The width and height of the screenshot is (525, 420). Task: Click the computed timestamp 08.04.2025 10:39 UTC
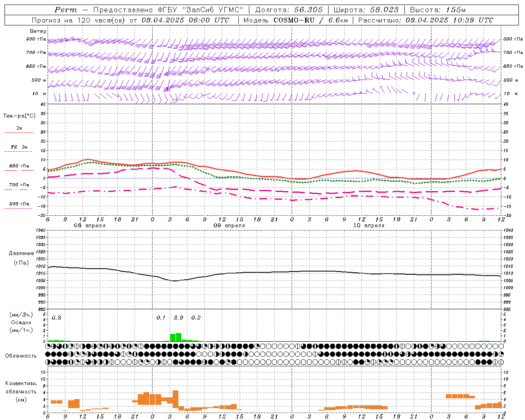pos(450,20)
